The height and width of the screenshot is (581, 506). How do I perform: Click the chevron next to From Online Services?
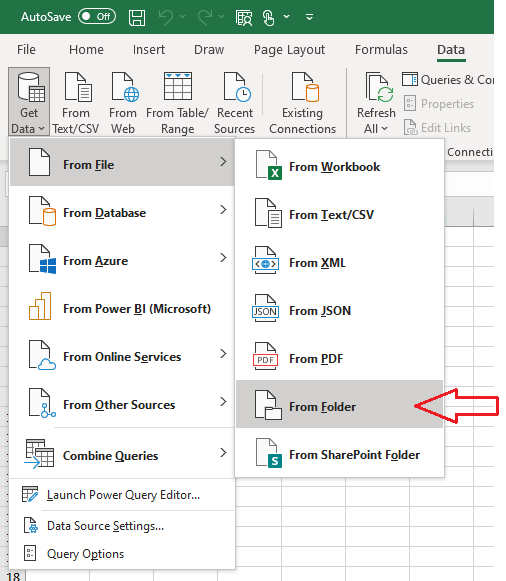point(223,354)
